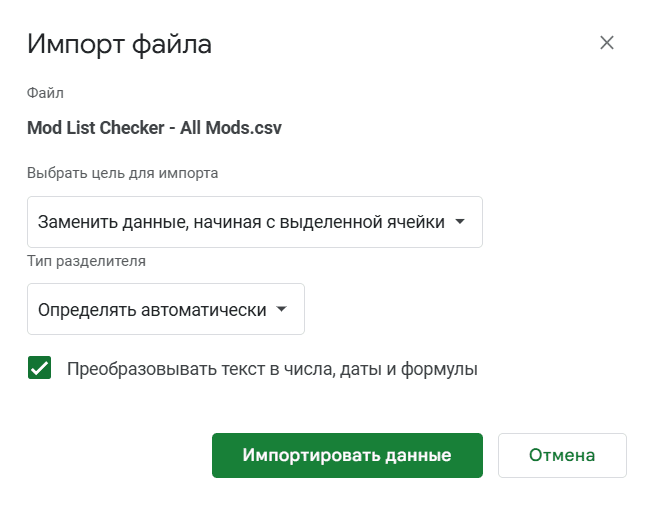Click the arrow beside Определять автоматически

(x=282, y=309)
